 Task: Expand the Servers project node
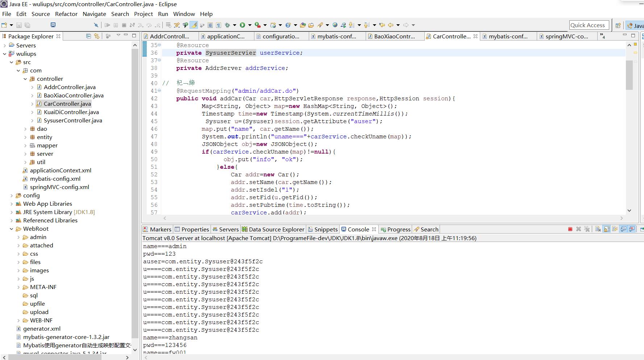tap(5, 45)
